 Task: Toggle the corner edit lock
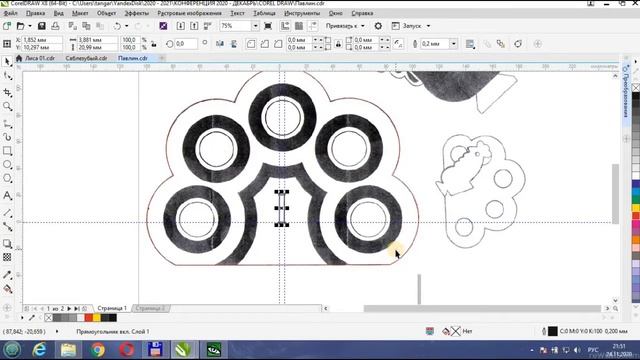point(338,44)
